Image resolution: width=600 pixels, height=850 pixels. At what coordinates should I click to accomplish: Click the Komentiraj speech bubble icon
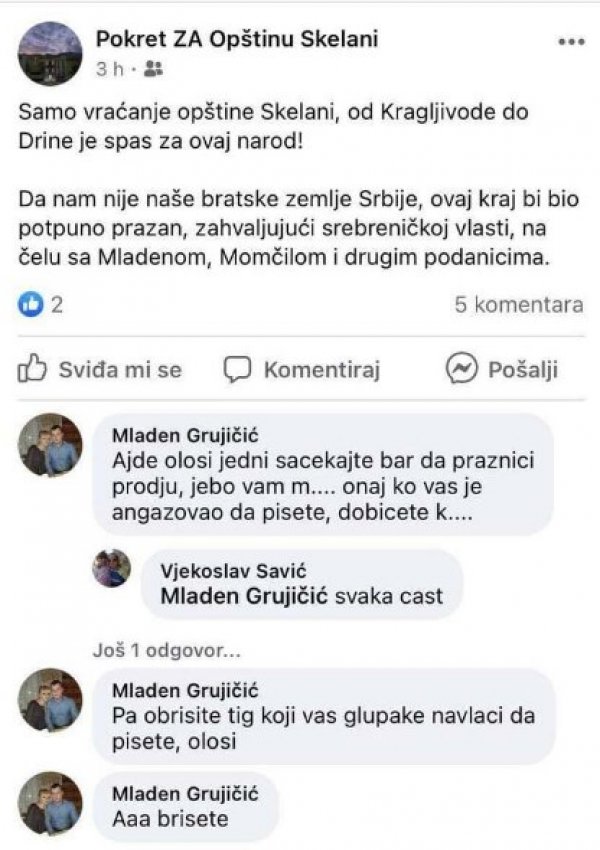point(237,369)
